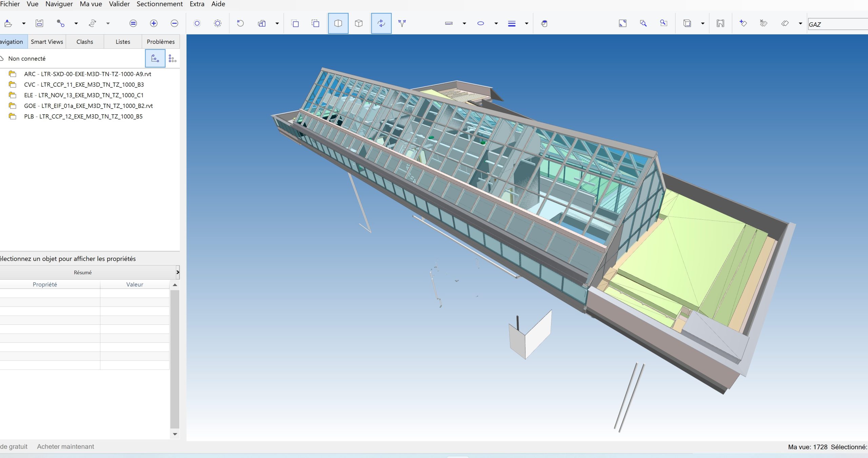The width and height of the screenshot is (868, 458).
Task: Open the views dropdown next to reset icon
Action: (277, 23)
